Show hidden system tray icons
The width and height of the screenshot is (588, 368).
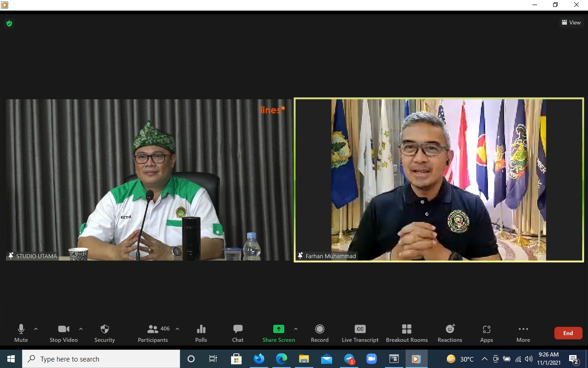click(x=484, y=359)
